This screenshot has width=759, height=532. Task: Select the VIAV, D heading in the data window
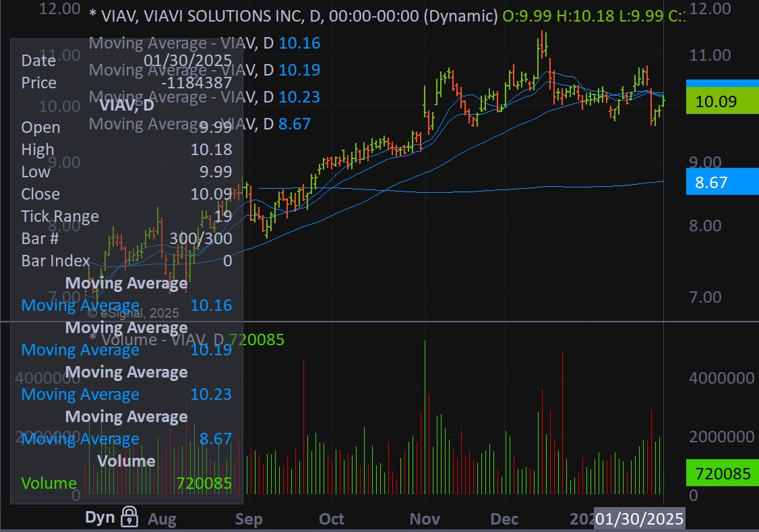click(127, 105)
